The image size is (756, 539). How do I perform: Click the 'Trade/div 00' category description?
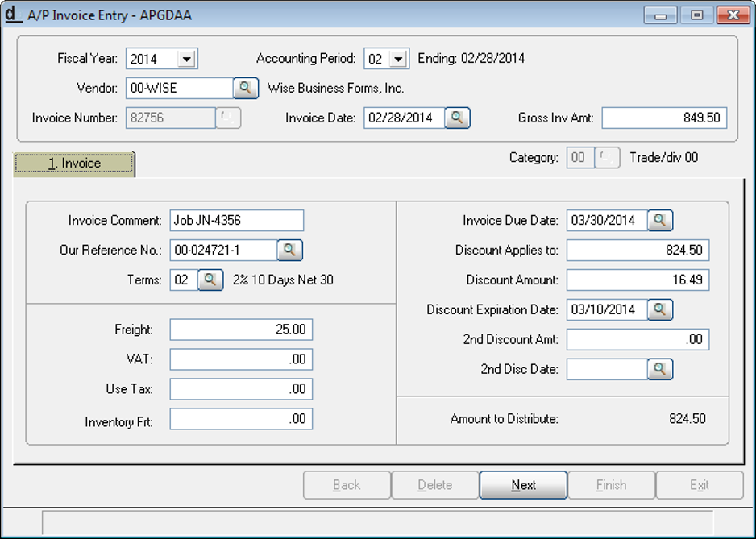click(x=664, y=158)
